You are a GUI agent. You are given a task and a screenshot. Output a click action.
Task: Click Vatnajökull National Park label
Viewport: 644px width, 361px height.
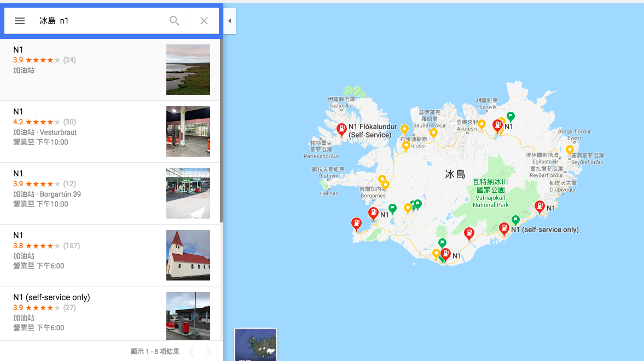pyautogui.click(x=490, y=193)
